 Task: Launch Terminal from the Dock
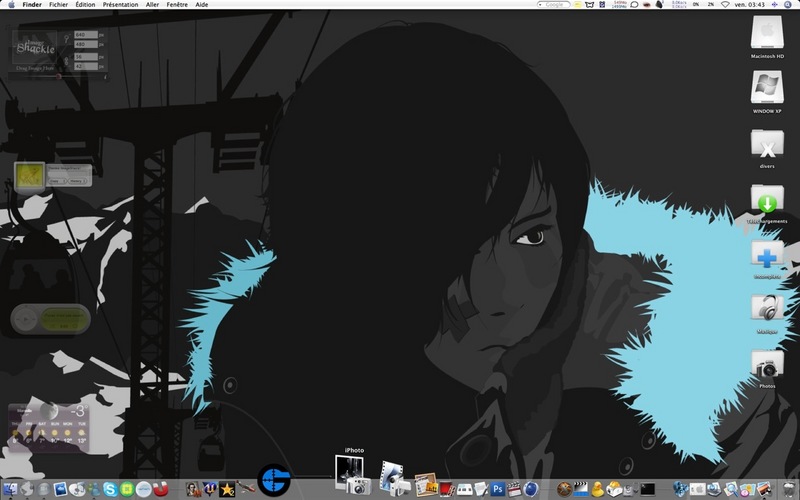[648, 489]
